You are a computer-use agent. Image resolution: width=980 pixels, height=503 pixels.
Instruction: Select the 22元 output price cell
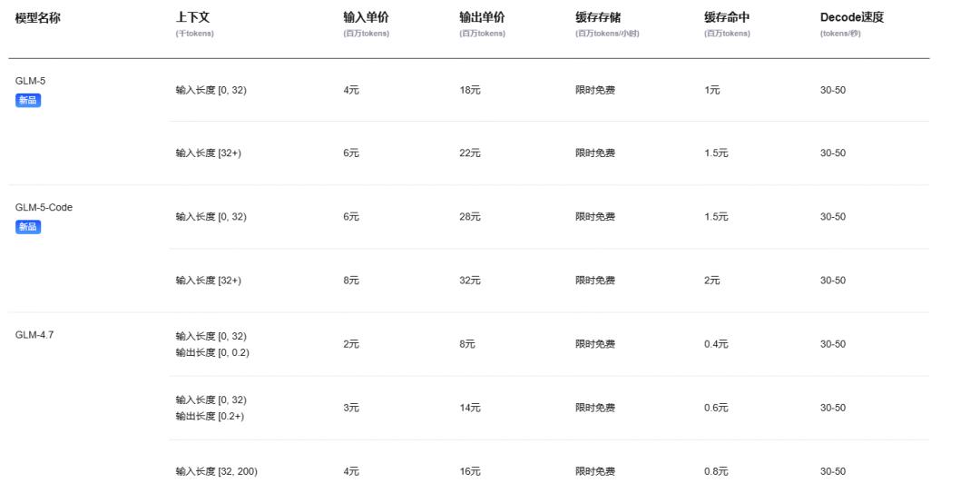(470, 153)
